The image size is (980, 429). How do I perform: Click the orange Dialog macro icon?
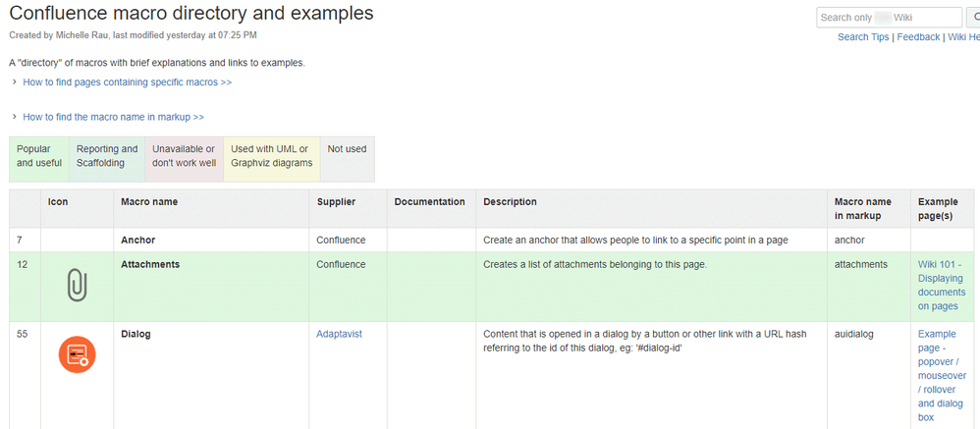pos(77,354)
